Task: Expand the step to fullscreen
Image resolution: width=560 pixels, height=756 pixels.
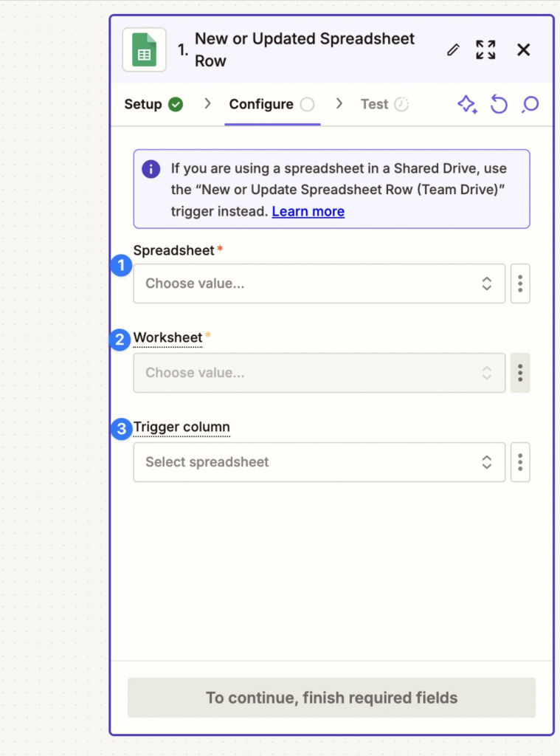Action: pyautogui.click(x=485, y=49)
